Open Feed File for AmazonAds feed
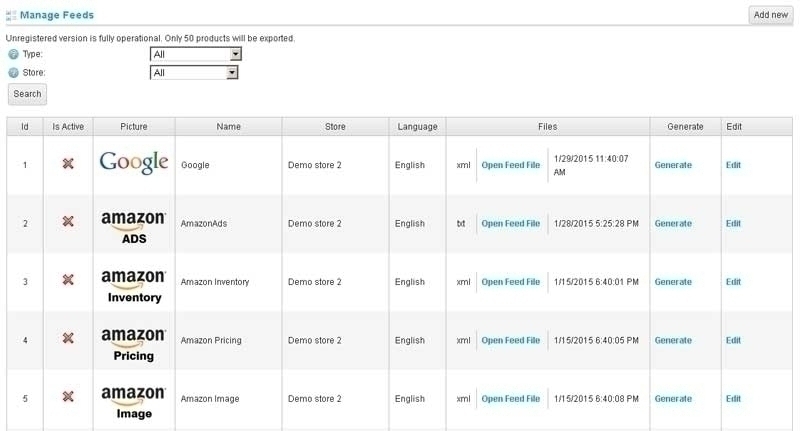The width and height of the screenshot is (800, 431). click(511, 223)
